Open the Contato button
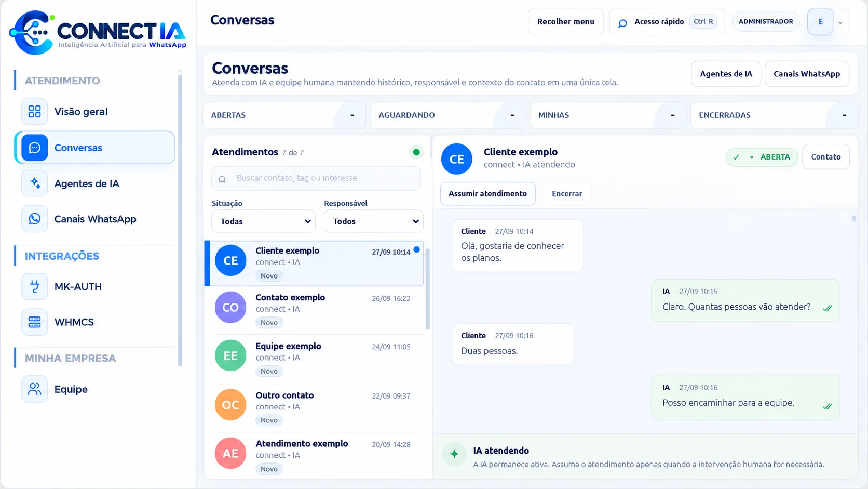This screenshot has width=868, height=489. click(826, 157)
